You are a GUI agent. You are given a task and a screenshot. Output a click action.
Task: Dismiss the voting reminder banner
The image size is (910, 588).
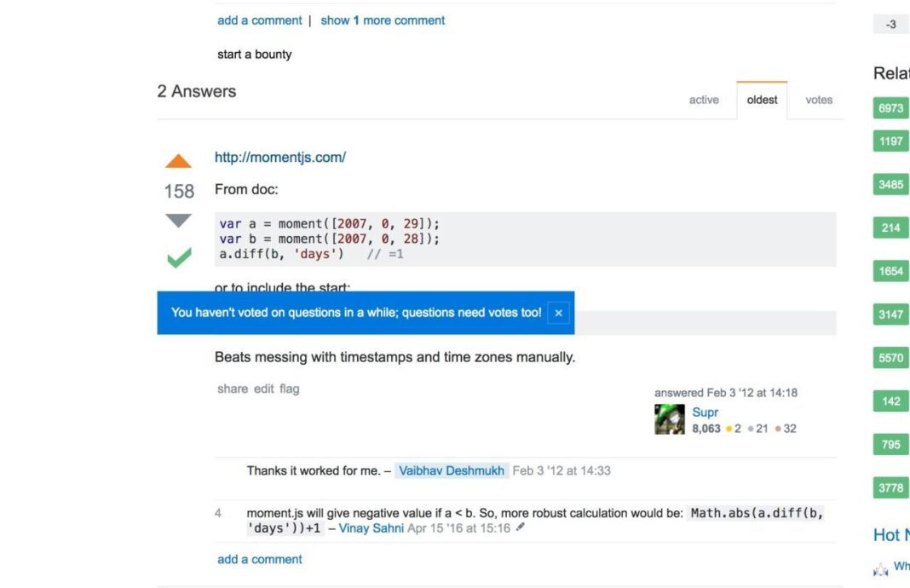pos(558,313)
